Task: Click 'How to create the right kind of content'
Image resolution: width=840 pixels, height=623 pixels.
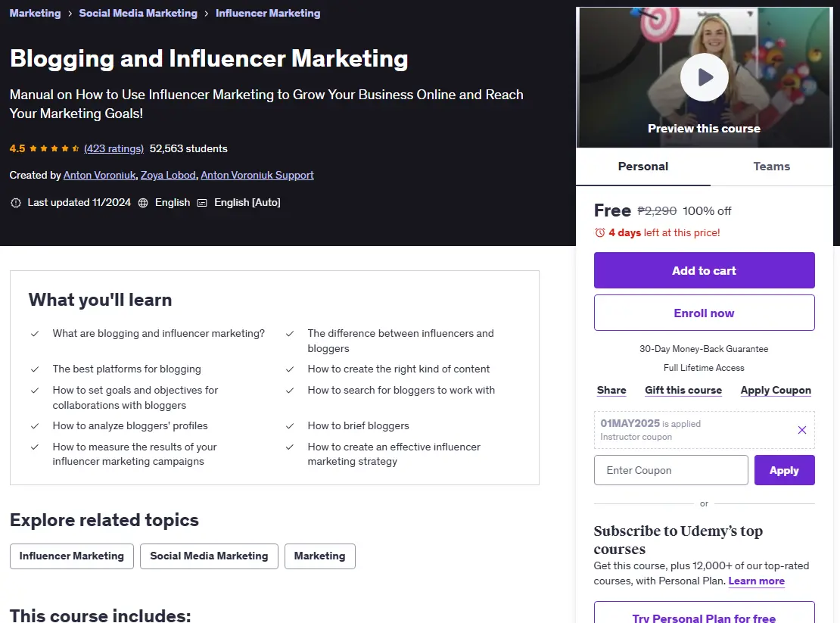Action: [399, 369]
